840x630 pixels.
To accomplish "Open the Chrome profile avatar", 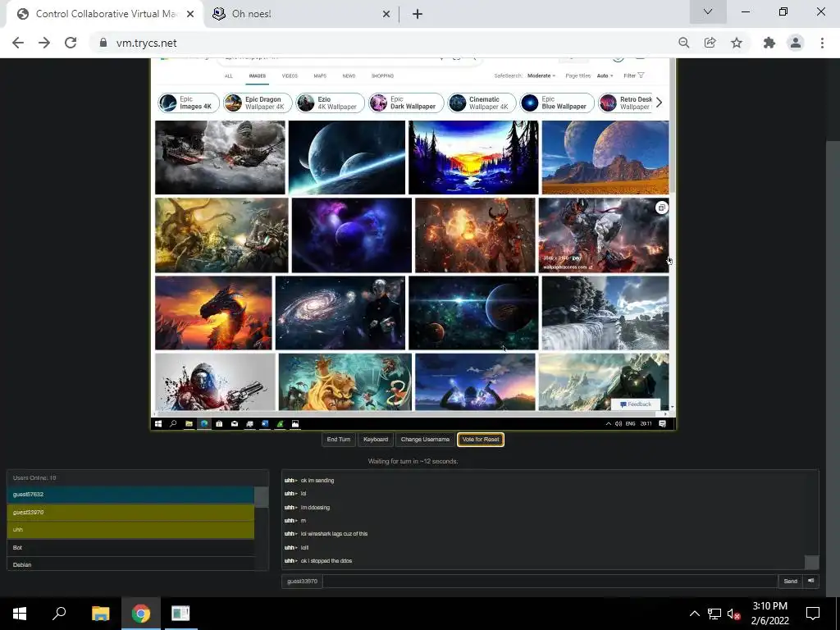I will coord(796,43).
